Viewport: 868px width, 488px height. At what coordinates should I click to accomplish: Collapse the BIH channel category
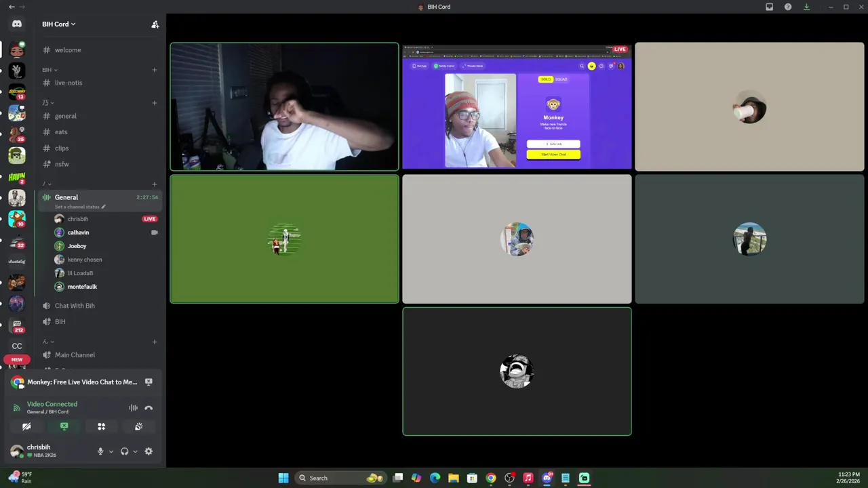tap(50, 70)
